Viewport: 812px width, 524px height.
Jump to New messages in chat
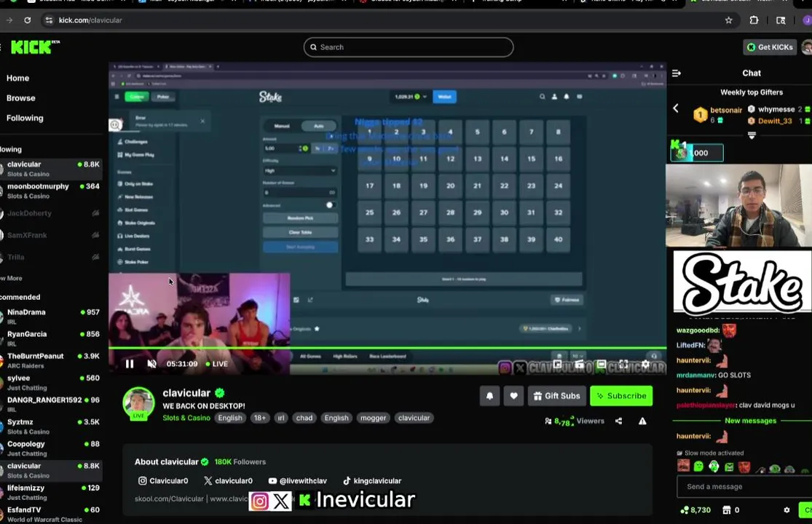750,421
